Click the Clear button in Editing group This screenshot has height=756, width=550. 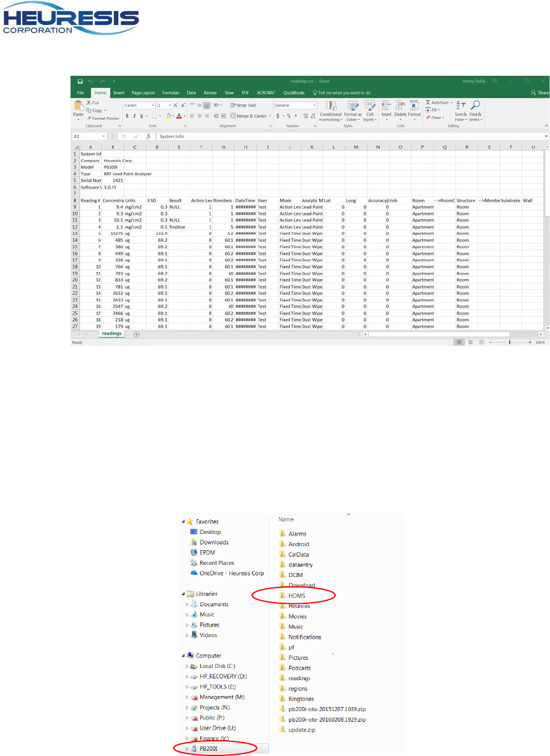click(x=435, y=118)
